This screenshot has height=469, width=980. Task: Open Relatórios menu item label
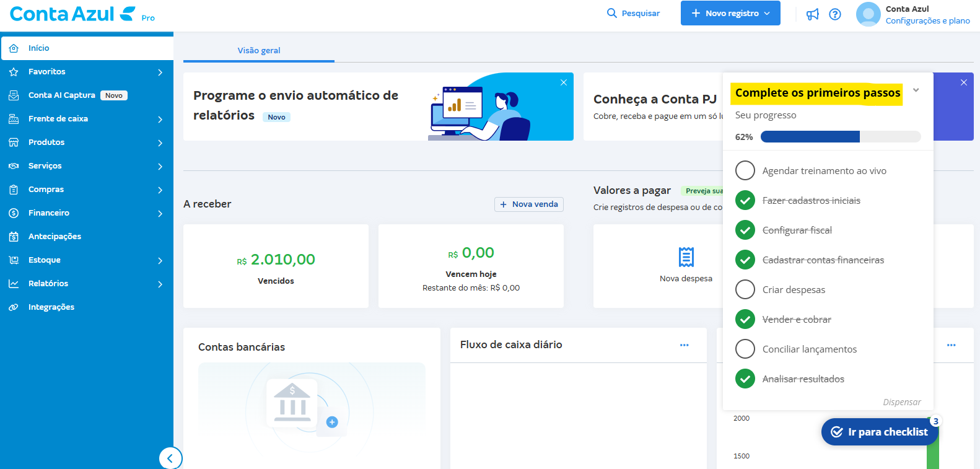(x=48, y=284)
